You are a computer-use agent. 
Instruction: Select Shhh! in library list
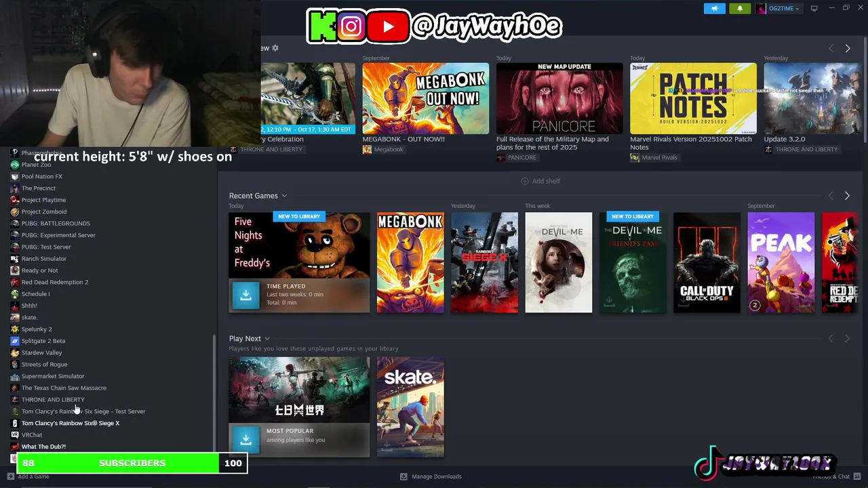click(x=29, y=306)
